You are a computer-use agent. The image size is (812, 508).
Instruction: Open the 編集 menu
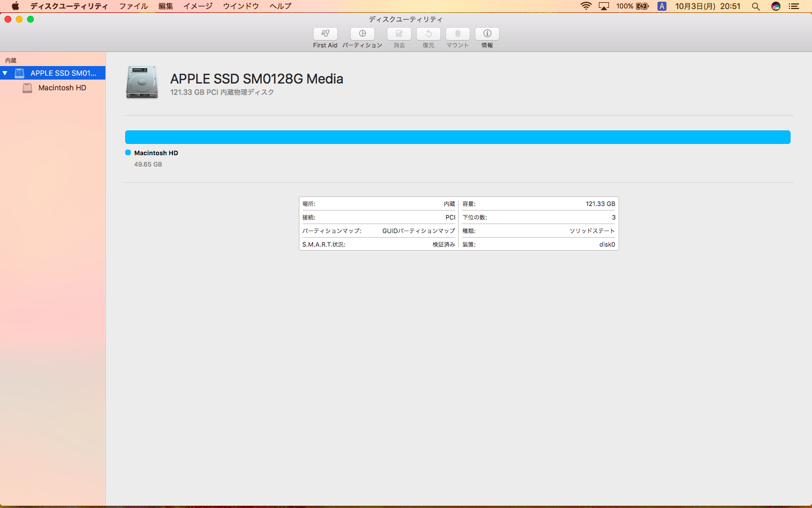(166, 6)
